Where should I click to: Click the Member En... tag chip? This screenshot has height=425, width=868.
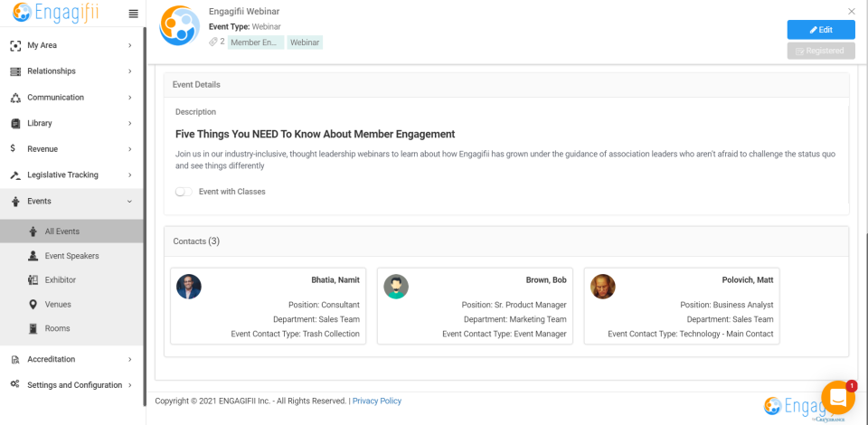coord(256,42)
